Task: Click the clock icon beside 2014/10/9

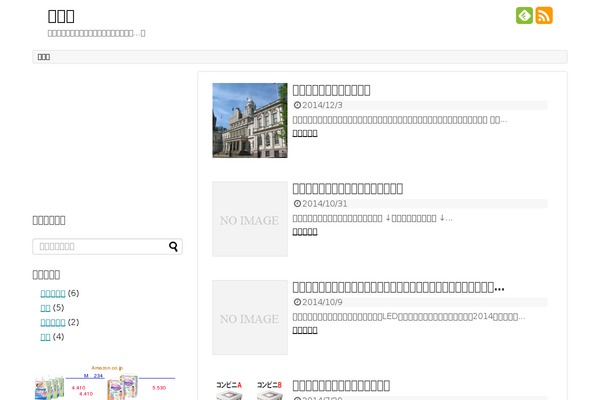Action: click(297, 302)
